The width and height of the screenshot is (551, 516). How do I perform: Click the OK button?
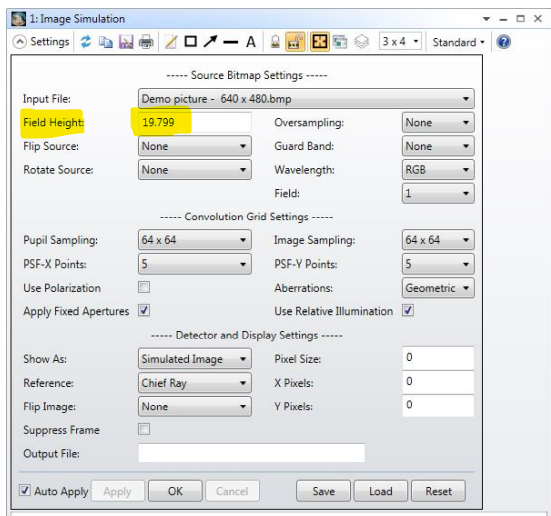175,491
